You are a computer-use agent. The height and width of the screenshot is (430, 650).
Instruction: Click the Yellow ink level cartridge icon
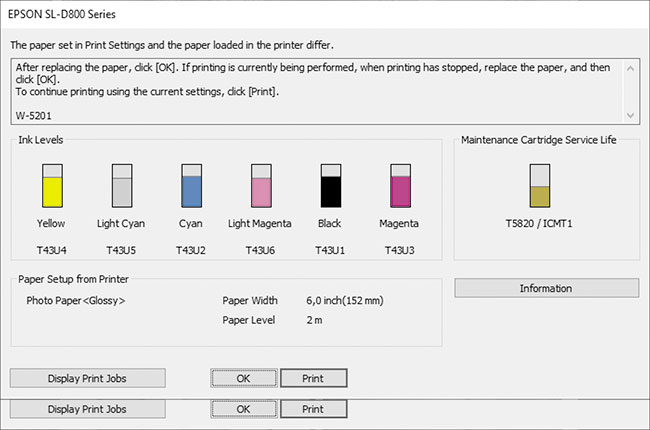51,185
